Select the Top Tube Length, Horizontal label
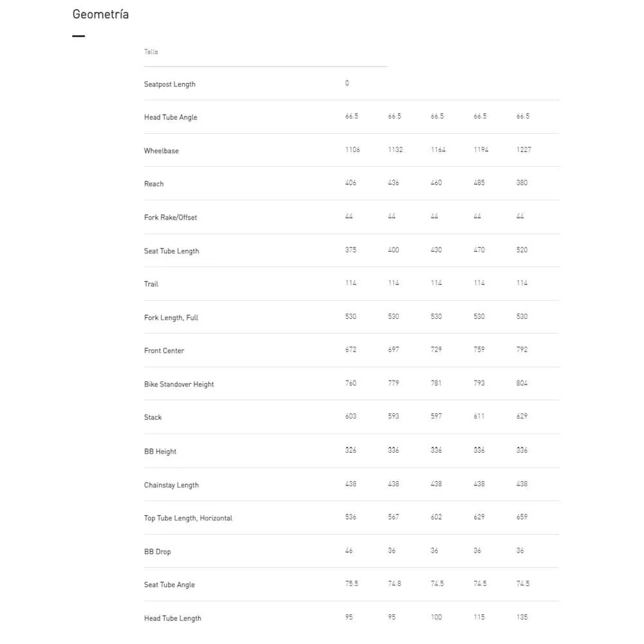644x644 pixels. tap(188, 518)
